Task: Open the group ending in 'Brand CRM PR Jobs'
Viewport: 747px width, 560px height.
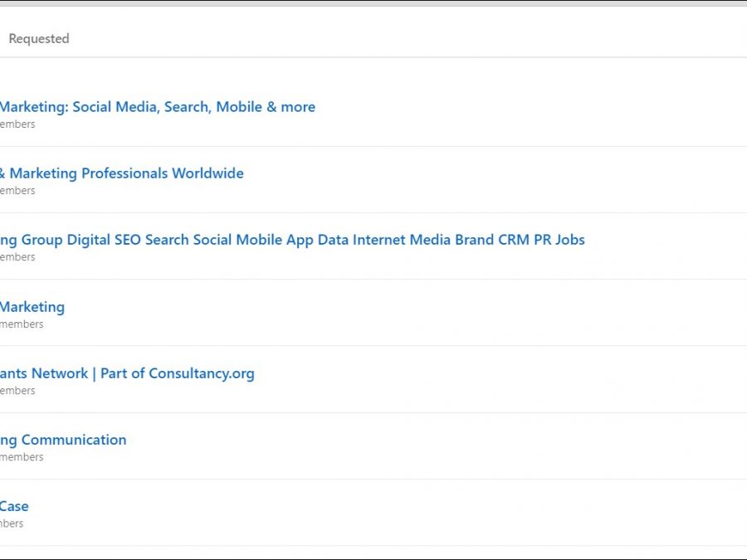Action: coord(292,240)
